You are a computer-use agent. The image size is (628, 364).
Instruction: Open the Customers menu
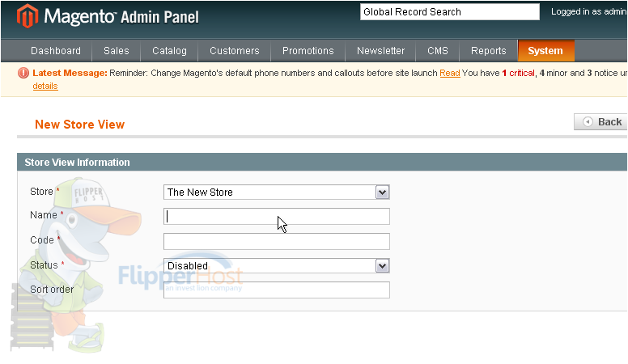235,51
